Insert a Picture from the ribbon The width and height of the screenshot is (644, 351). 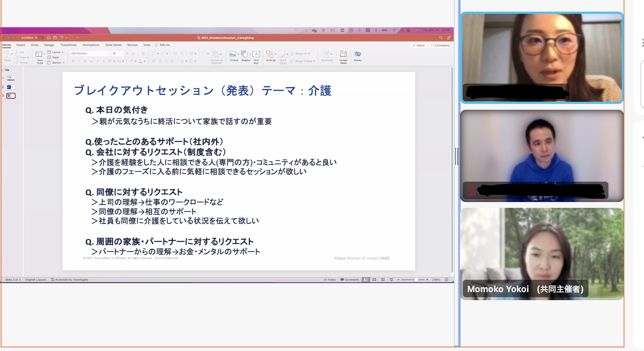coord(233,55)
